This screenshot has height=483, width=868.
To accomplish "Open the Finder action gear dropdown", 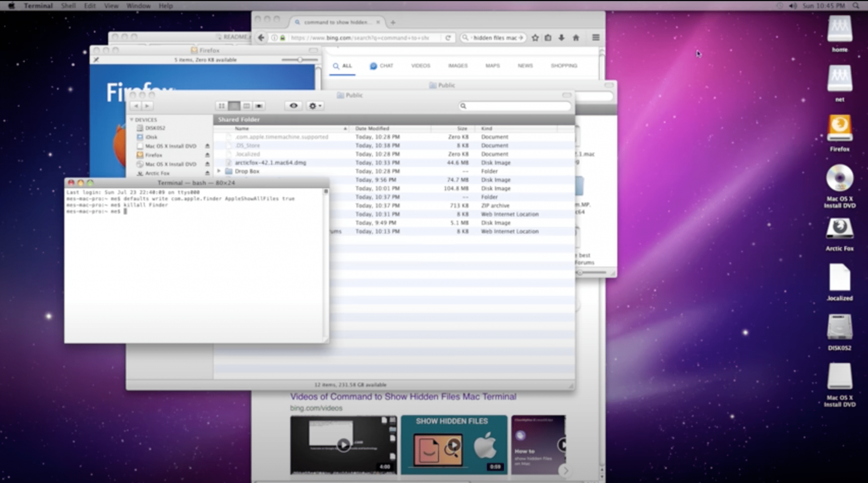I will tap(314, 106).
